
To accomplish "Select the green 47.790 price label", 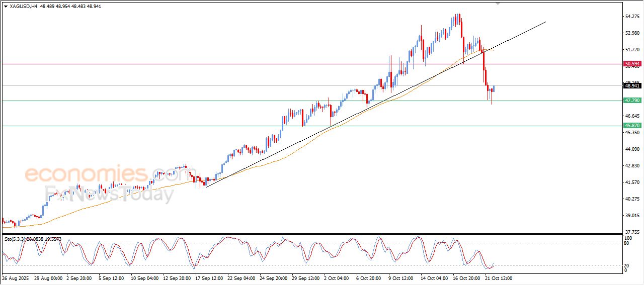I will click(x=632, y=101).
